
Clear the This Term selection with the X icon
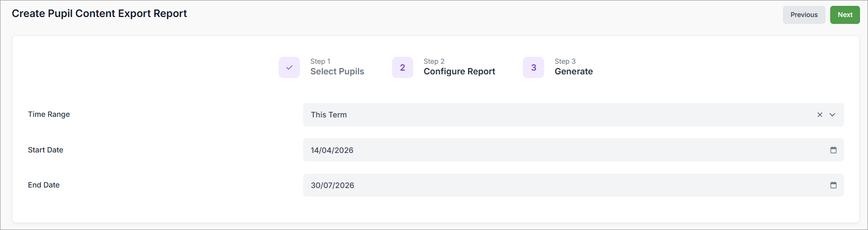(820, 115)
